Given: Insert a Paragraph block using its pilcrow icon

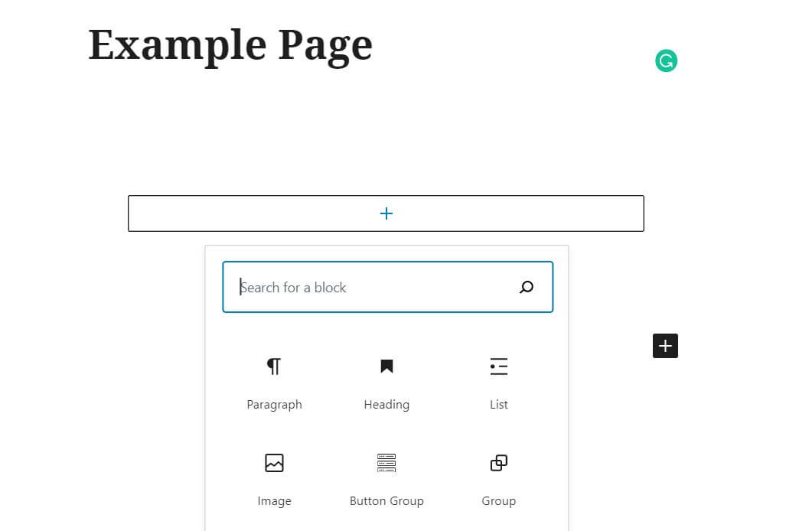Looking at the screenshot, I should tap(274, 366).
